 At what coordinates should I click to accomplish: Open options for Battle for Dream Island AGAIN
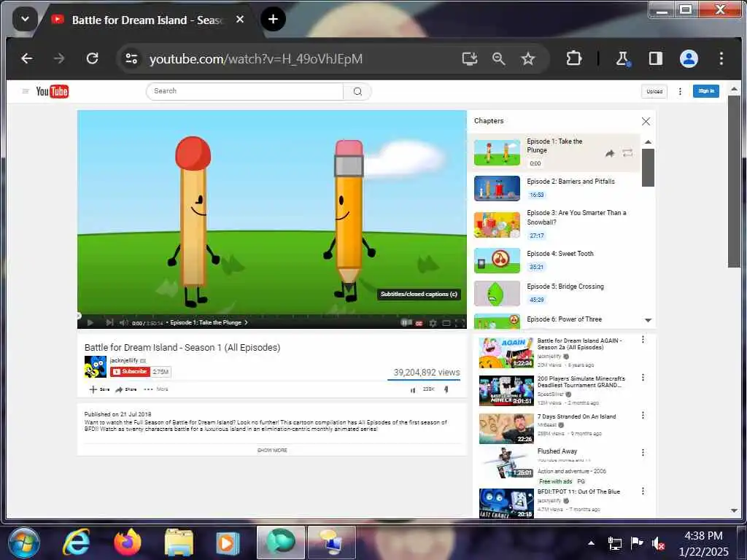click(x=643, y=340)
